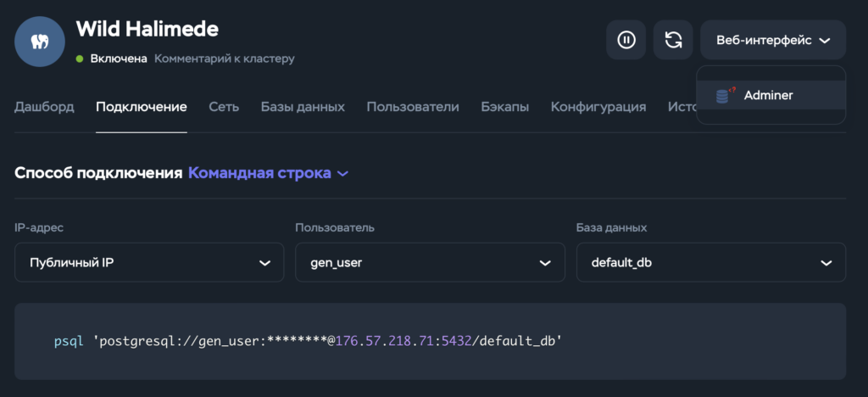Switch to the Дашборд tab
The image size is (868, 397).
[44, 107]
